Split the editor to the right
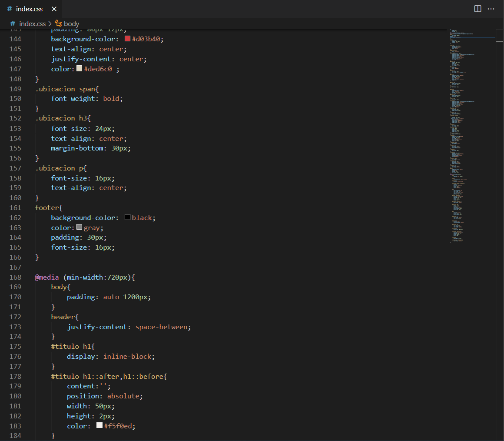Screen dimensions: 504x441 pyautogui.click(x=477, y=9)
